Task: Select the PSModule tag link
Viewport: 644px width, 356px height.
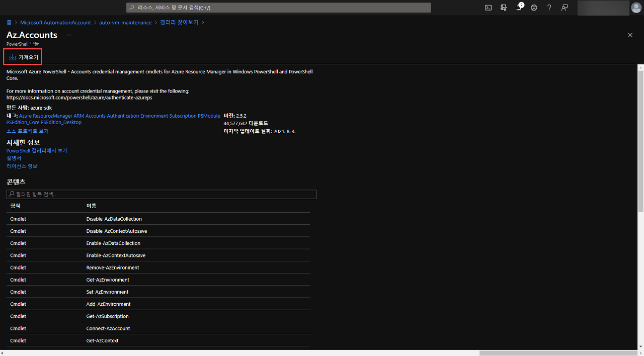Action: tap(209, 116)
